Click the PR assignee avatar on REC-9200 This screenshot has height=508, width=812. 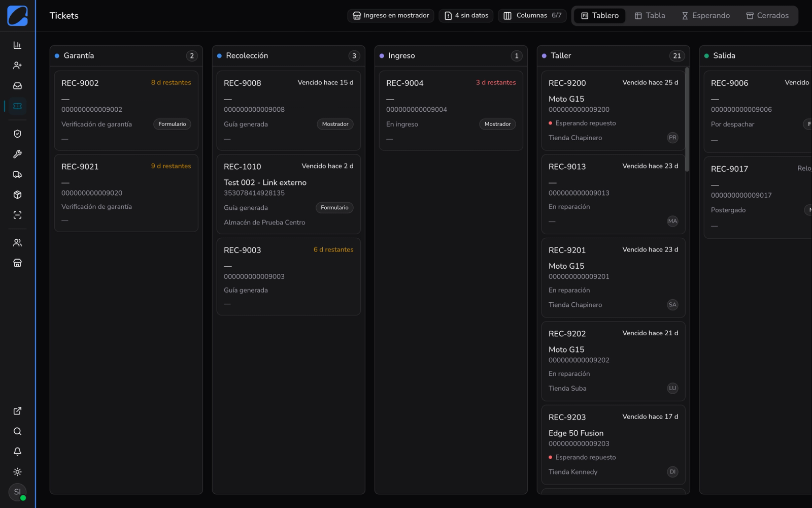pyautogui.click(x=672, y=138)
